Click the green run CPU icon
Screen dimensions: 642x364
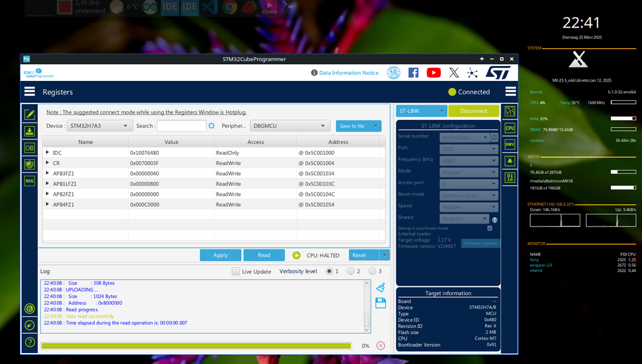296,256
